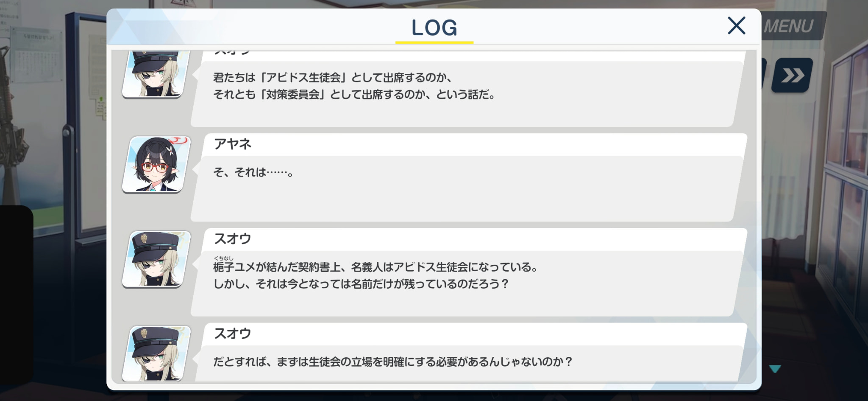Tap Suou's portrait beside the 梔子ユメ line
This screenshot has height=401, width=868.
[x=156, y=259]
